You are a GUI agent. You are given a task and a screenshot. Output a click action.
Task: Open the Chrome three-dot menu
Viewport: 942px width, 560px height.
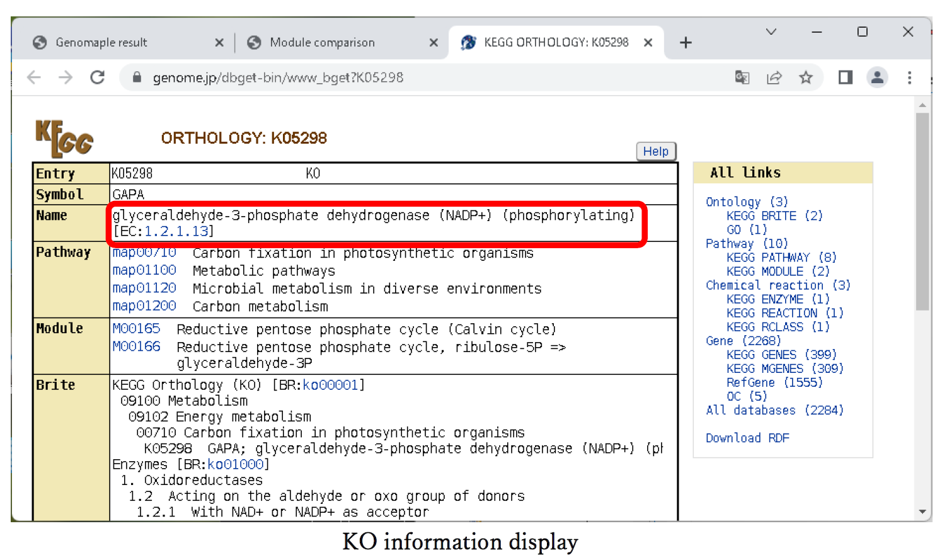(x=909, y=77)
